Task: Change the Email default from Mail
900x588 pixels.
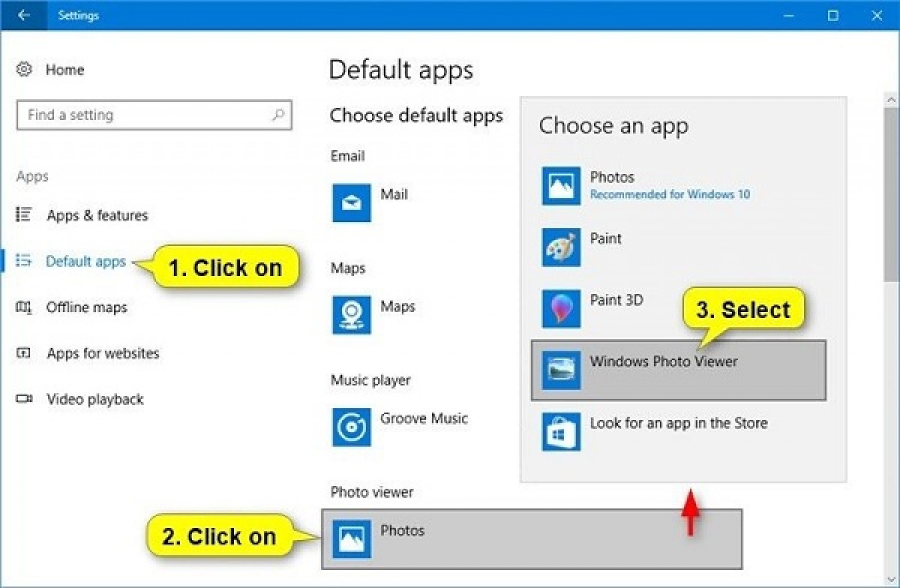Action: coord(394,194)
